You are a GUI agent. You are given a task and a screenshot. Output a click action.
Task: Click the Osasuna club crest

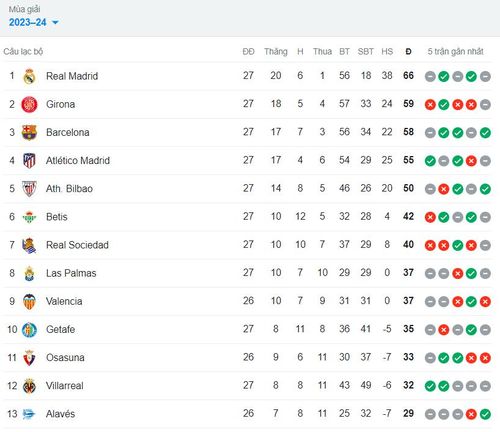pos(29,358)
